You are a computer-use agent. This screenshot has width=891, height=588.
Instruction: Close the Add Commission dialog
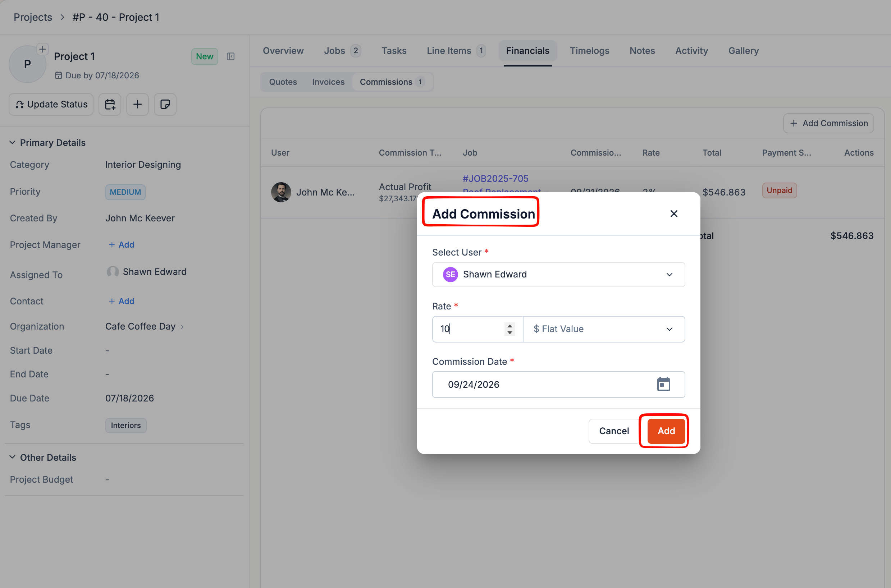[674, 214]
